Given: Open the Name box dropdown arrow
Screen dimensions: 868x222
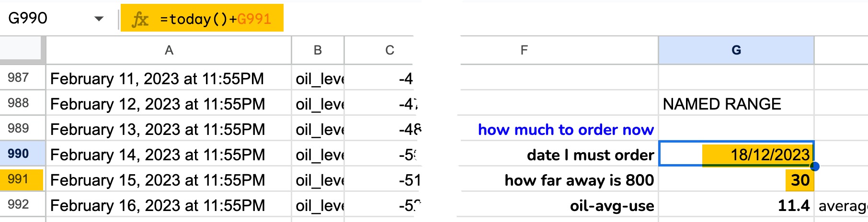Looking at the screenshot, I should point(99,19).
